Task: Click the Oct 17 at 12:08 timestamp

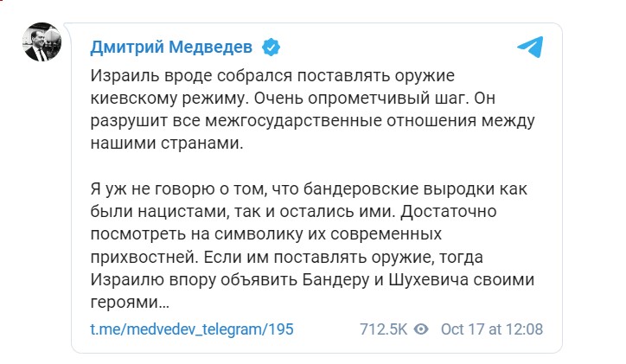Action: pyautogui.click(x=491, y=329)
